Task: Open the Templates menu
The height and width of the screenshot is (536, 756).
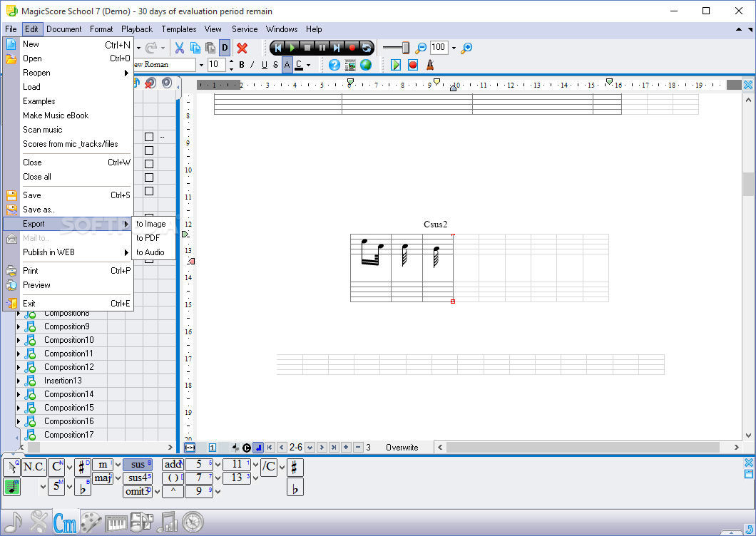Action: 179,29
